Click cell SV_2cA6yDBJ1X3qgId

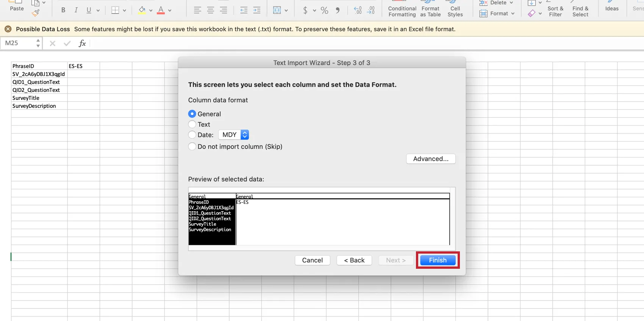tap(39, 74)
